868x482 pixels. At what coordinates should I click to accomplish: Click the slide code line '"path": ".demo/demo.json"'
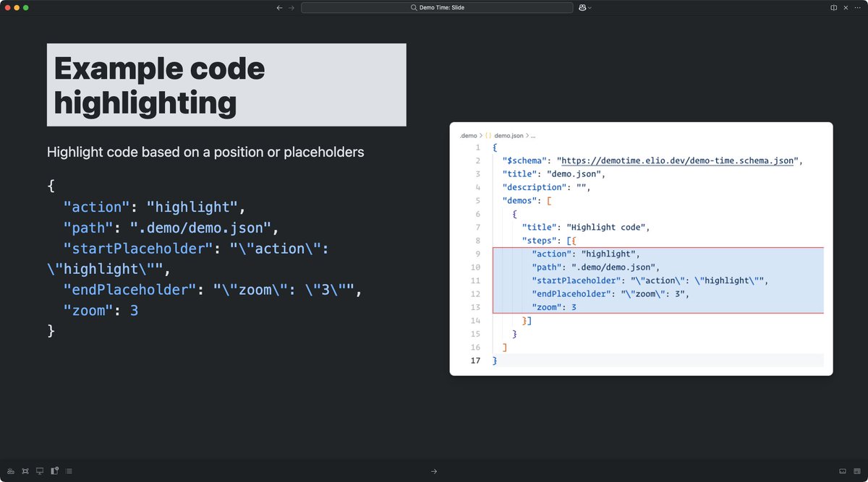click(171, 228)
